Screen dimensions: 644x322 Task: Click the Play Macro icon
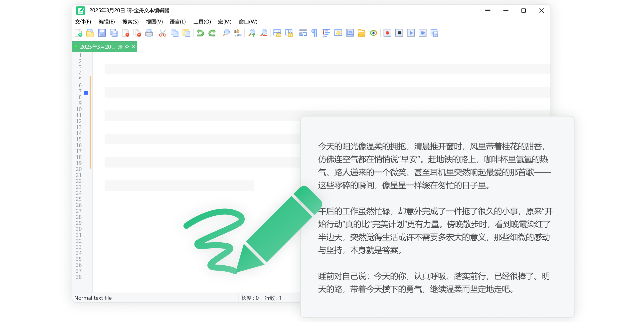[x=411, y=33]
